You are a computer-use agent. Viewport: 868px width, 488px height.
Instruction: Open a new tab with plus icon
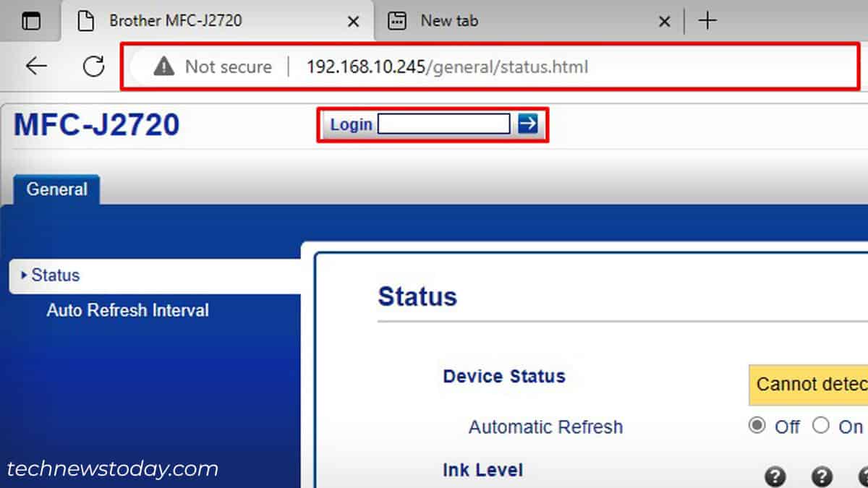[707, 21]
